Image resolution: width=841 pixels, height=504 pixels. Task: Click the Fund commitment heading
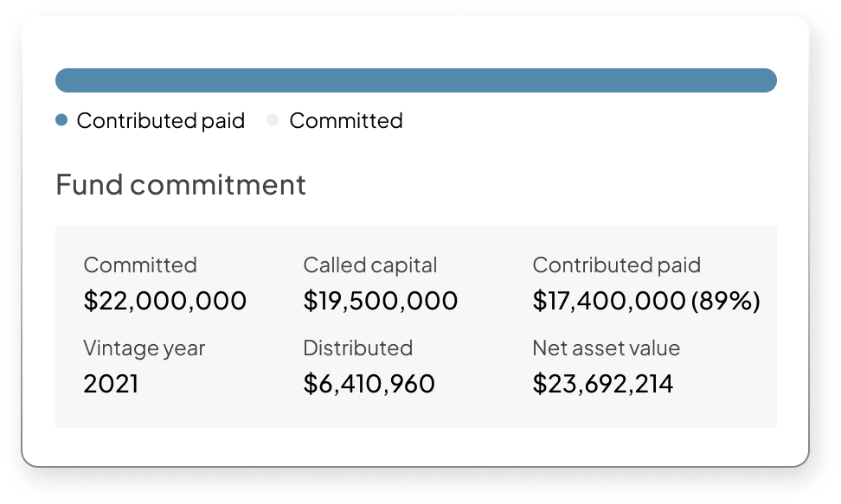point(181,184)
